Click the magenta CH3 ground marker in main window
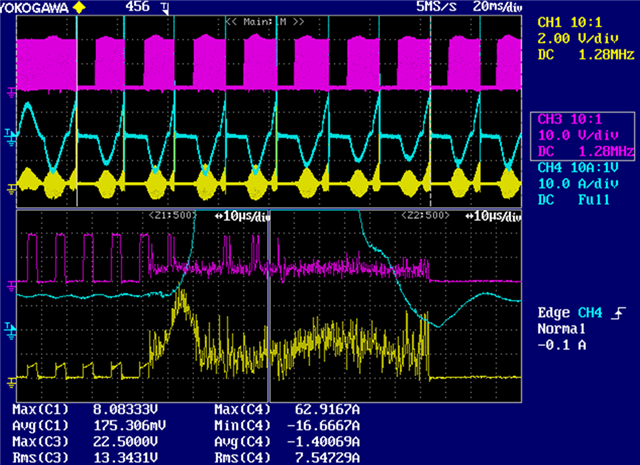640x465 pixels. click(11, 93)
